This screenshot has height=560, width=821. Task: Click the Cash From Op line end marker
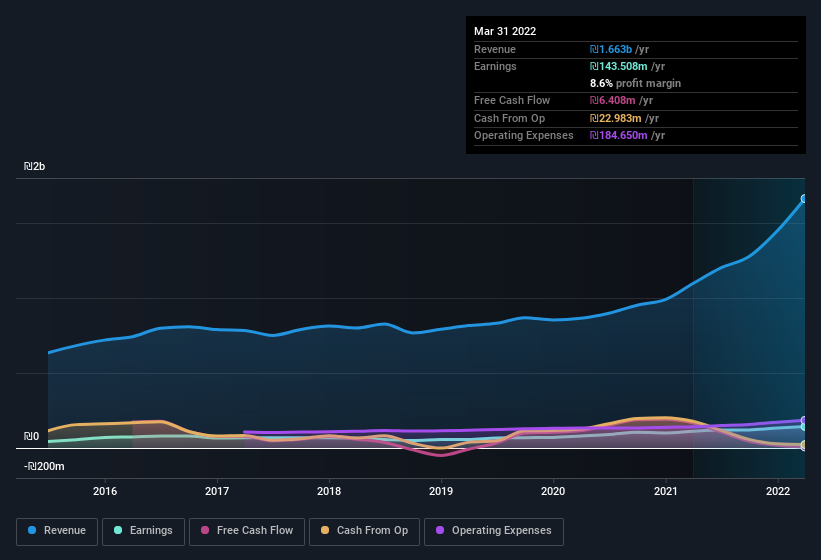point(804,445)
